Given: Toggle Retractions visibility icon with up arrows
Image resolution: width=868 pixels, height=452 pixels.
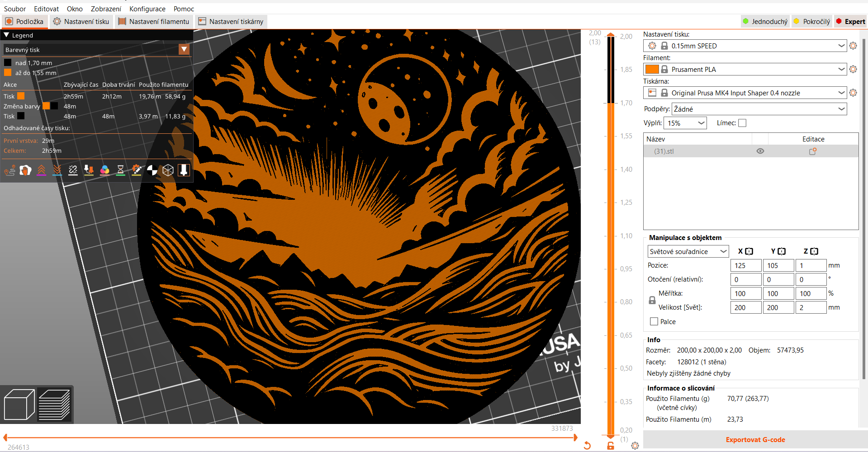Looking at the screenshot, I should (41, 170).
